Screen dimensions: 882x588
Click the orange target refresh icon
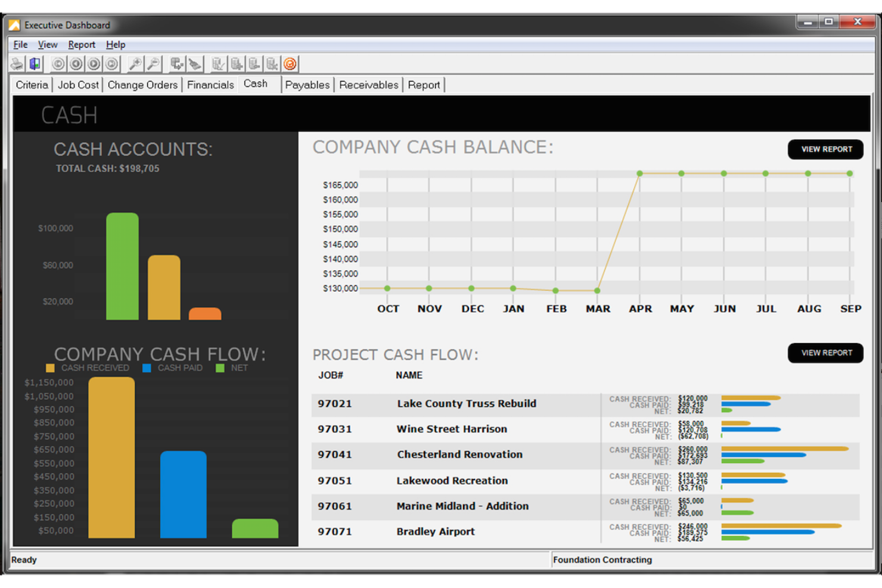coord(290,64)
